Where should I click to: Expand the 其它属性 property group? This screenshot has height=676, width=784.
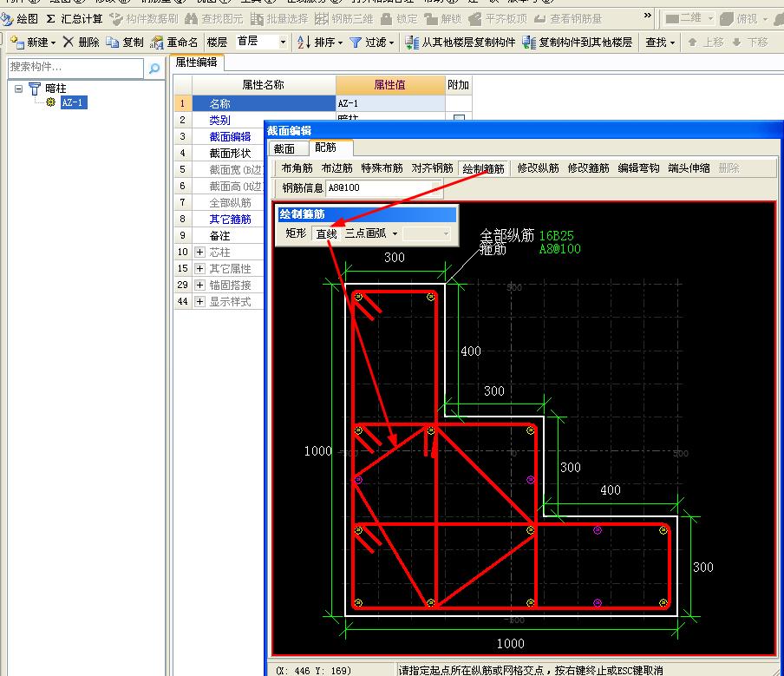point(199,268)
